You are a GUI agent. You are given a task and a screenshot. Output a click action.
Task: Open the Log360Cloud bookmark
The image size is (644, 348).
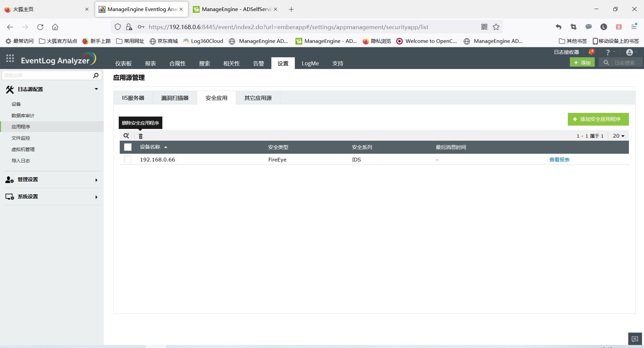(203, 41)
